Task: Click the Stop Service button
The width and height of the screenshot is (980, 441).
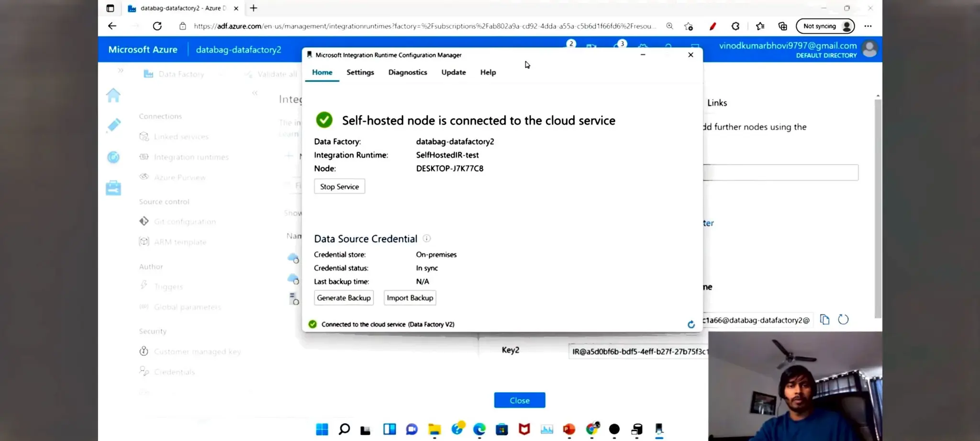Action: point(339,187)
